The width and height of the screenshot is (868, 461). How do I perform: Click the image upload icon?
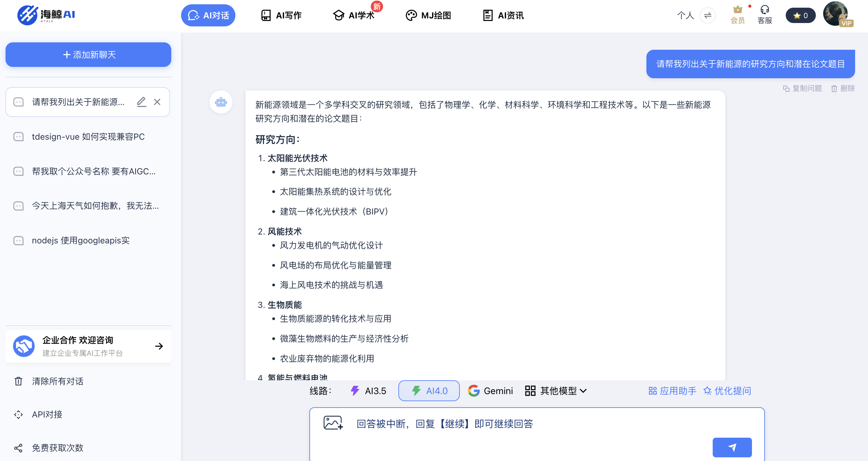pyautogui.click(x=333, y=423)
